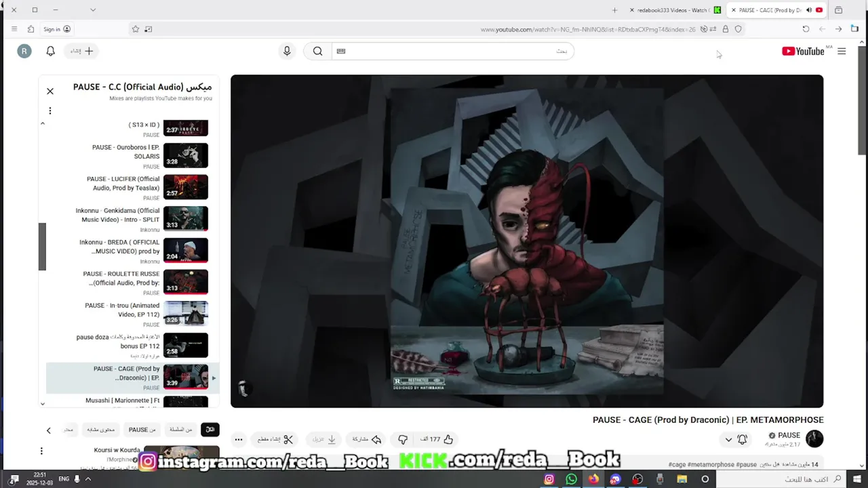Play Musashi Marionnette playlist item
The height and width of the screenshot is (488, 868).
(132, 401)
